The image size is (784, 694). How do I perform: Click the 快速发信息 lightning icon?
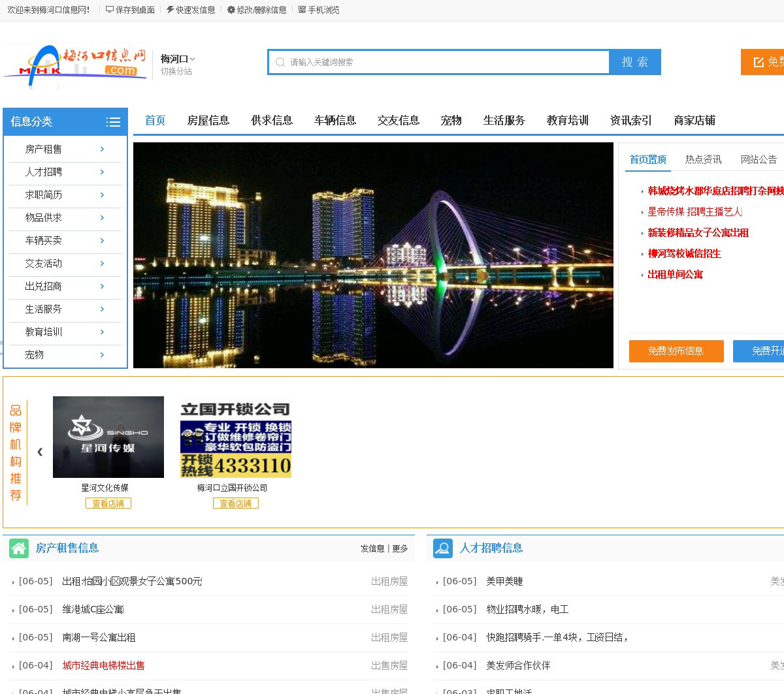170,10
